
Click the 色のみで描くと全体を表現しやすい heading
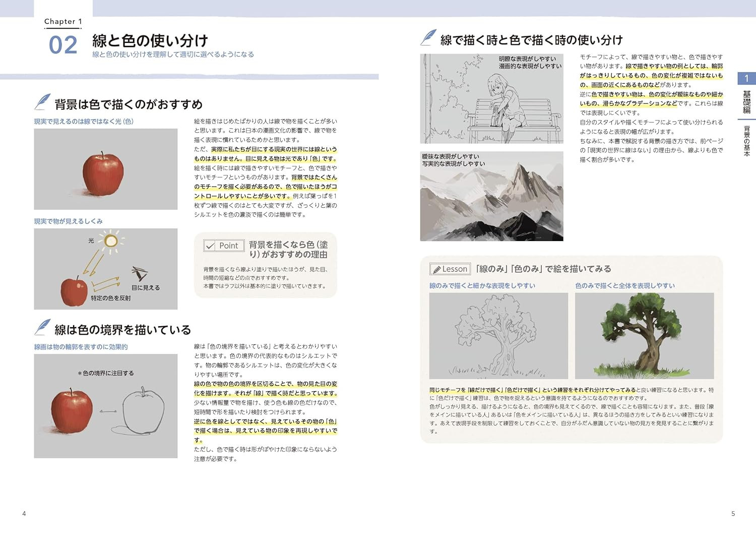coord(625,285)
